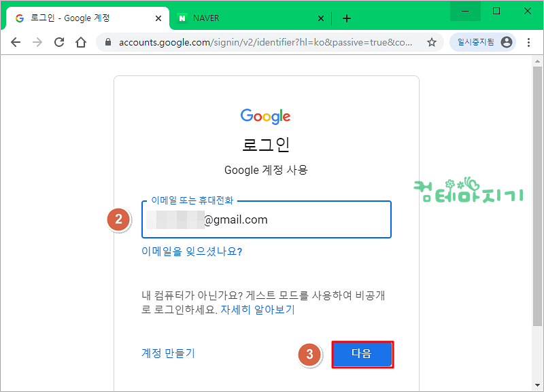The width and height of the screenshot is (544, 392).
Task: Click the 계정 만들기 link
Action: [168, 353]
